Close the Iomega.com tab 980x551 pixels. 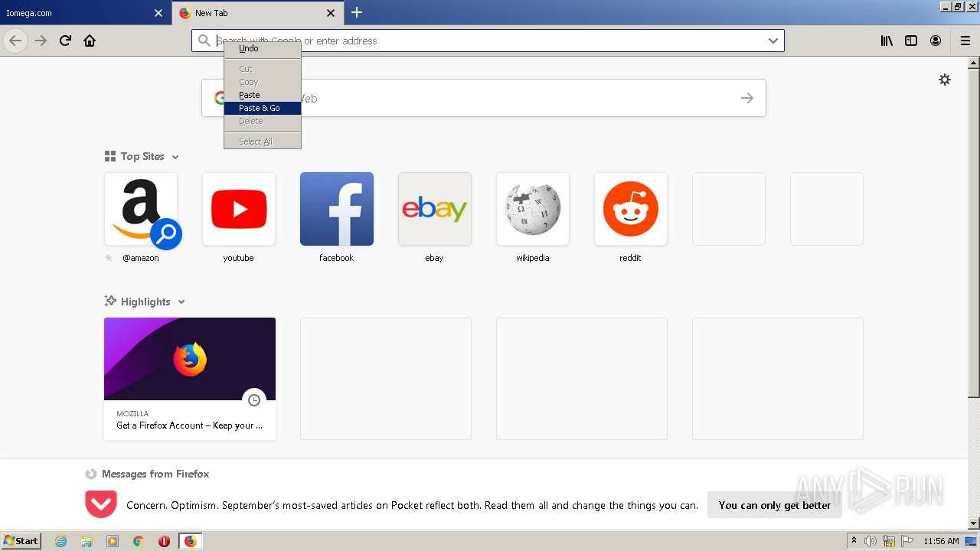[158, 13]
